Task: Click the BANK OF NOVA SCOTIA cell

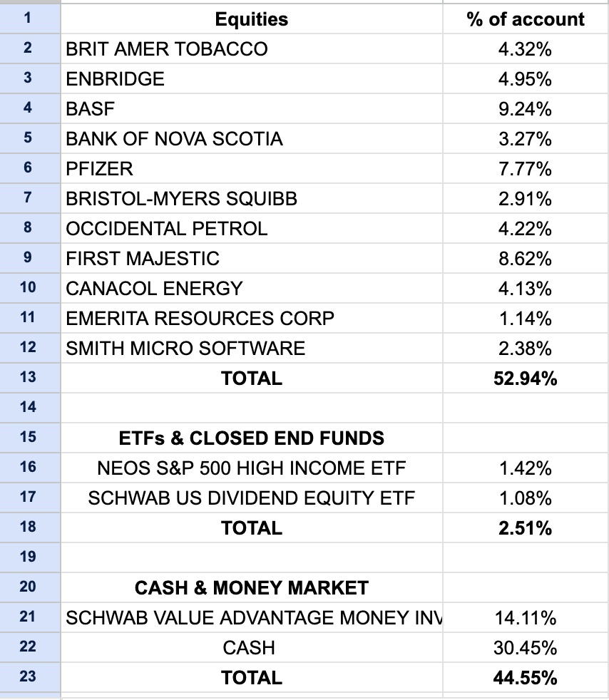Action: 174,139
